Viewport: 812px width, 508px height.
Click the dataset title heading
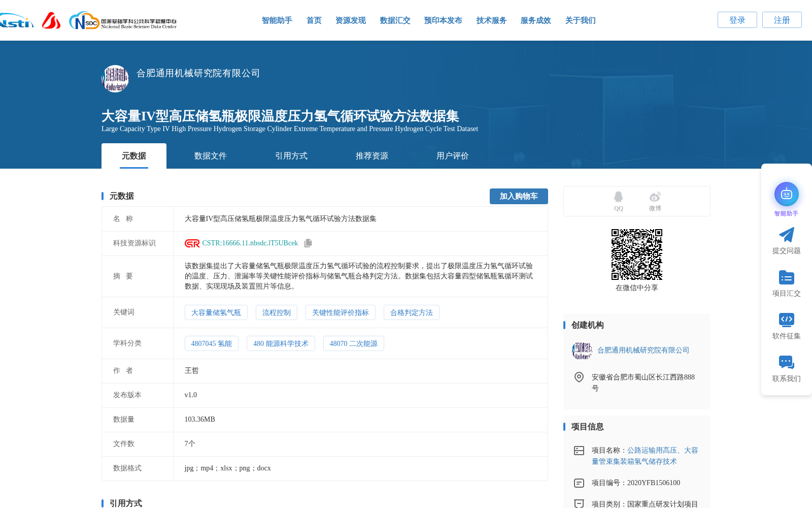click(x=280, y=116)
